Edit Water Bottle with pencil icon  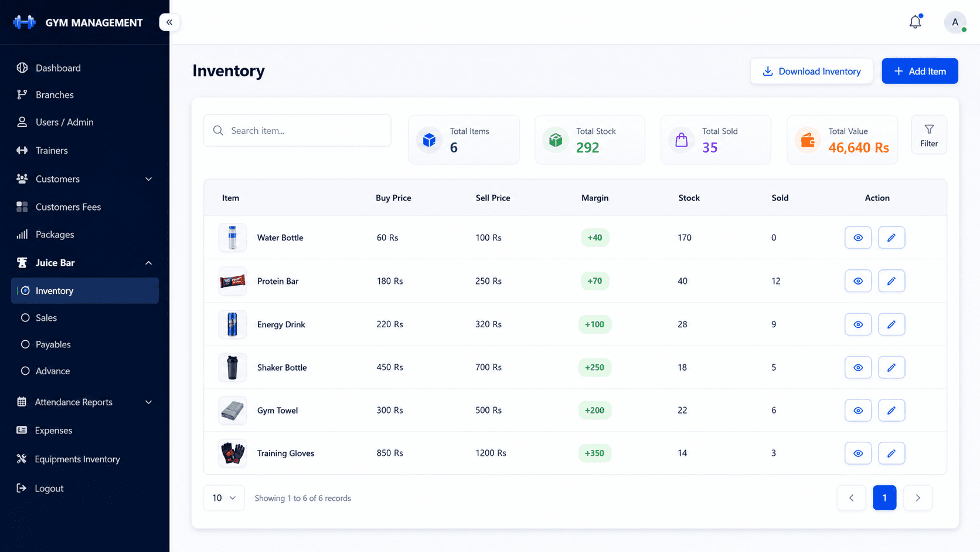point(891,238)
